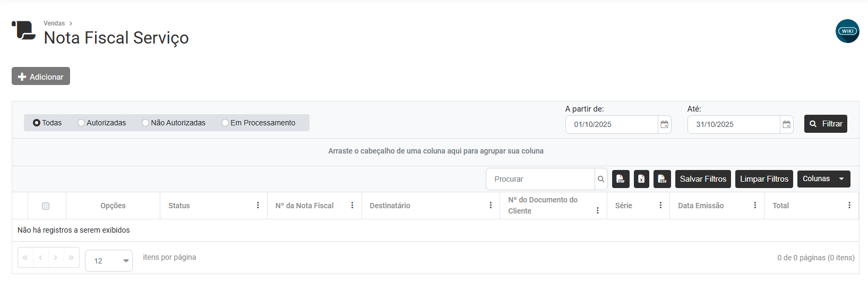
Task: Click Adicionar to create a new nota
Action: tap(41, 76)
